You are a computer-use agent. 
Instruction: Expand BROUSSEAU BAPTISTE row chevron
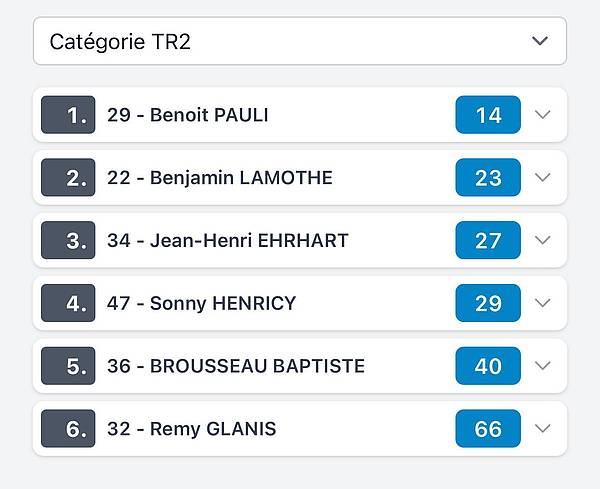543,366
